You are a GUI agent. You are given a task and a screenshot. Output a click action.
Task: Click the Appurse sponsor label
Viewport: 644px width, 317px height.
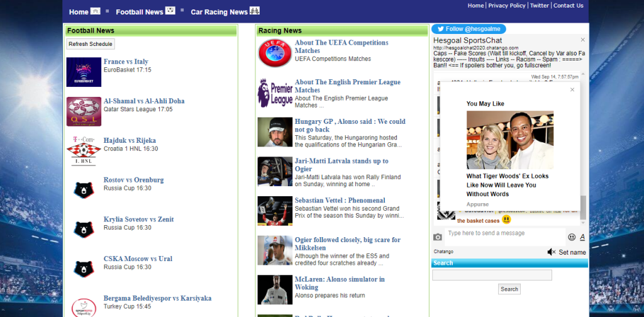(478, 204)
